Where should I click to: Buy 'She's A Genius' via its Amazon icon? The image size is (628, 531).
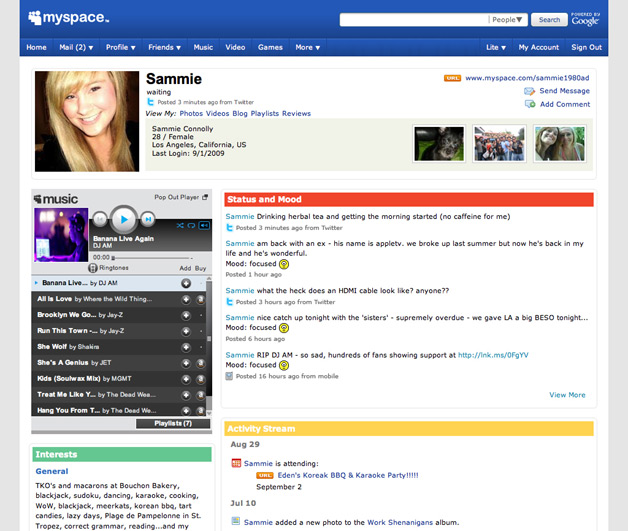[200, 363]
